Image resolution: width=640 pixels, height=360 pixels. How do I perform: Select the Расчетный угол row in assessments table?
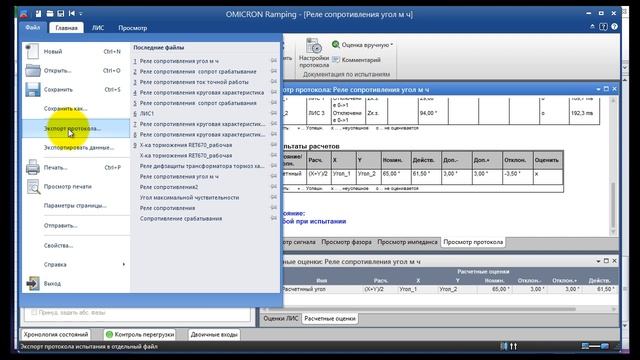tap(449, 289)
